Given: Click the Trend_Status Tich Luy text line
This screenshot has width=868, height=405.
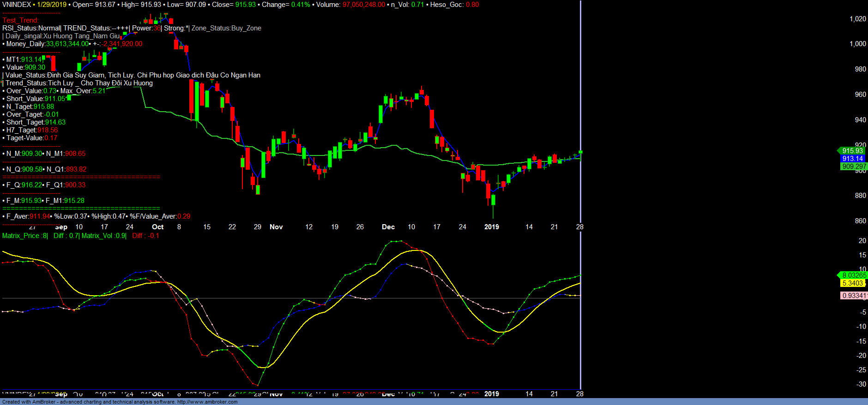Looking at the screenshot, I should (x=79, y=83).
